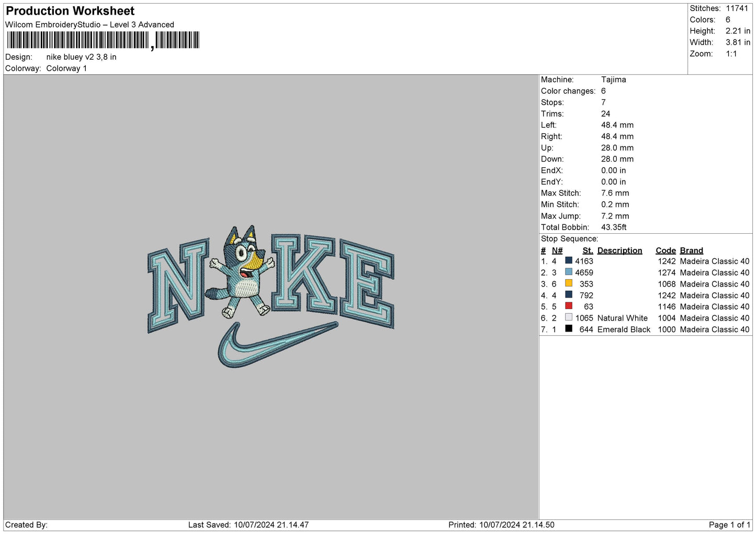Click stitch count '63' in stop 5
The height and width of the screenshot is (534, 756).
point(589,307)
